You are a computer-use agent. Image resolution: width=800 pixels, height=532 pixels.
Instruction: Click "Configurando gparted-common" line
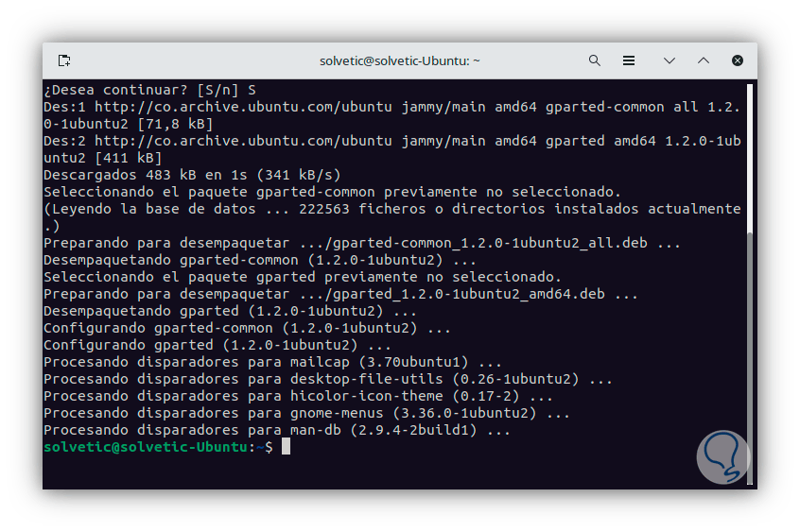tap(247, 328)
